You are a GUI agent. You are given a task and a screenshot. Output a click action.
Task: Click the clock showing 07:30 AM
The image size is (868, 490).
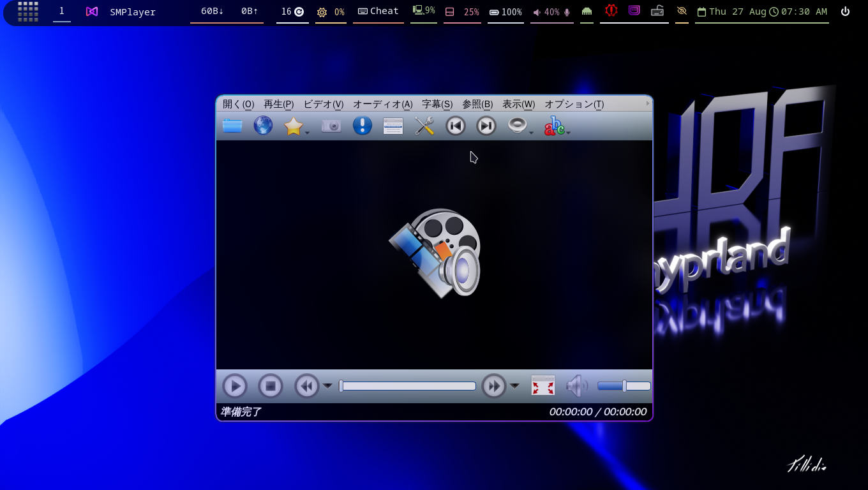coord(798,11)
